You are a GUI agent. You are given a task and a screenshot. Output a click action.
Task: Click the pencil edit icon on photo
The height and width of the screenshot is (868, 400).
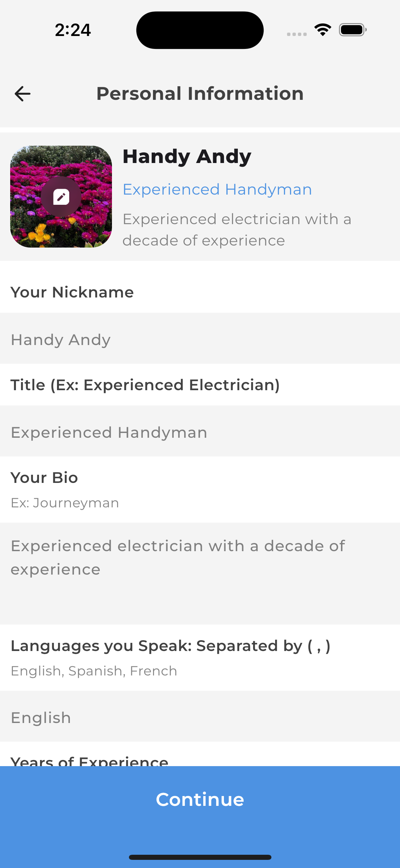coord(61,197)
